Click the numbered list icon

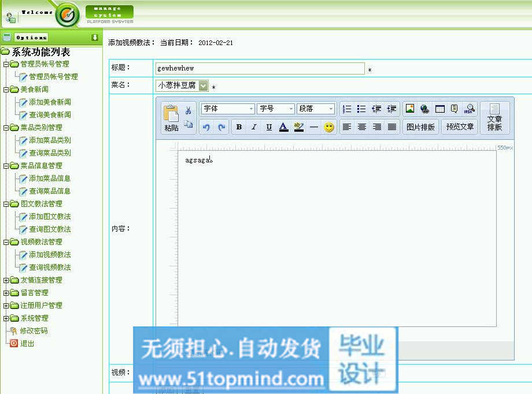click(347, 109)
